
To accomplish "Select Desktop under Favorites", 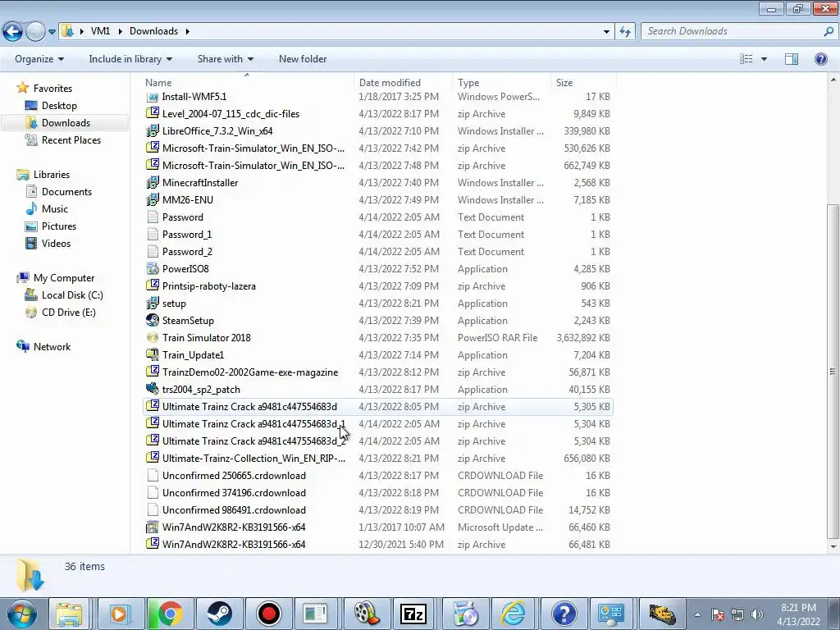I will point(59,106).
